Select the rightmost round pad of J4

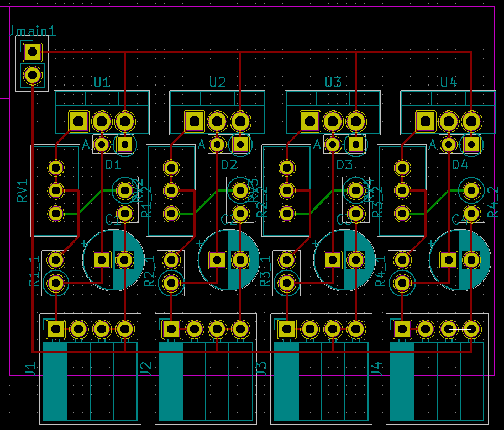(471, 329)
